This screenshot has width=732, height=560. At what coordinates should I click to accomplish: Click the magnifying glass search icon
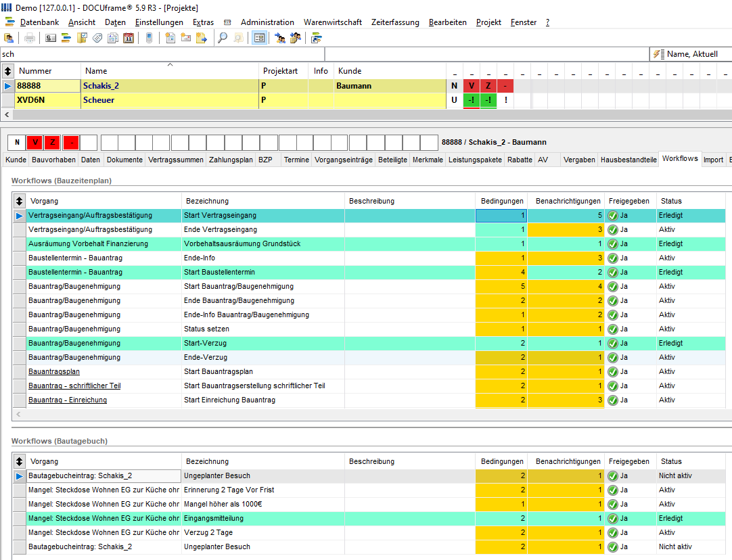coord(223,39)
